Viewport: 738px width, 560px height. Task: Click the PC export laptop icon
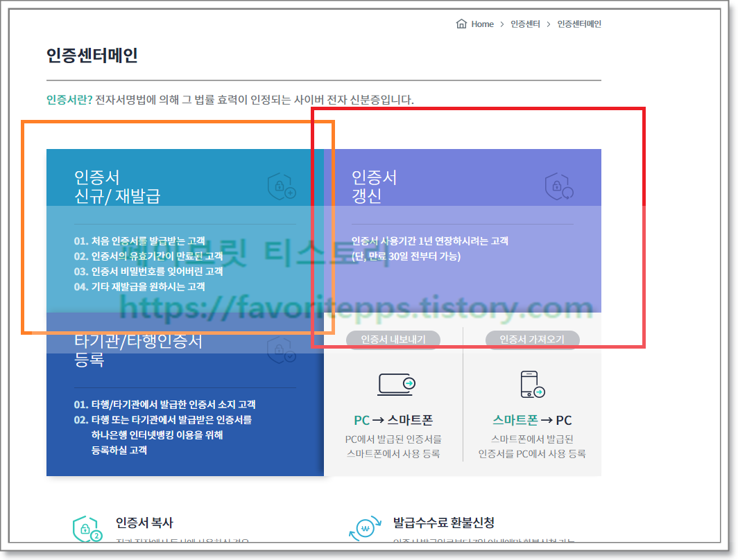(x=397, y=384)
